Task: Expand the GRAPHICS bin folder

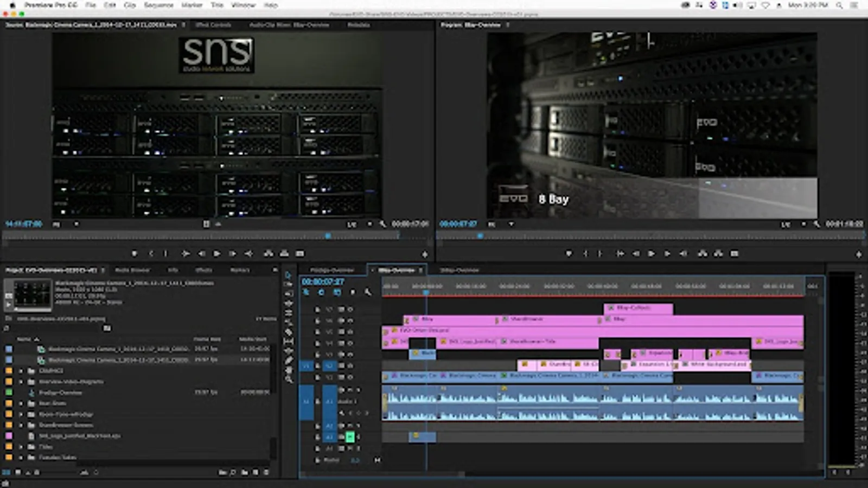Action: tap(21, 371)
